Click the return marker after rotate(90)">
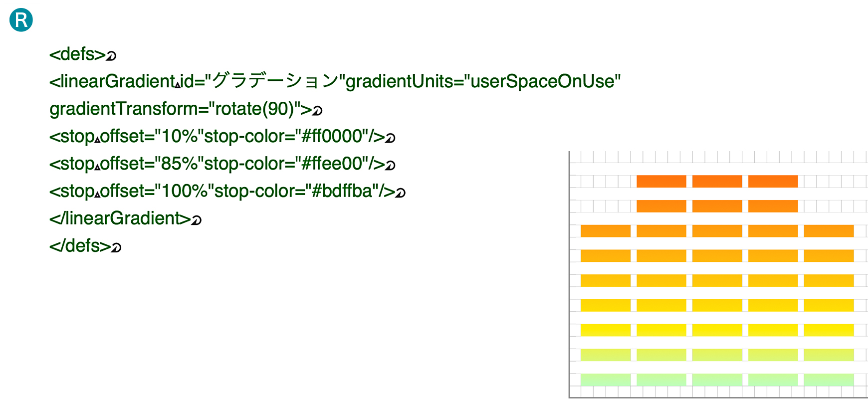 [x=317, y=111]
